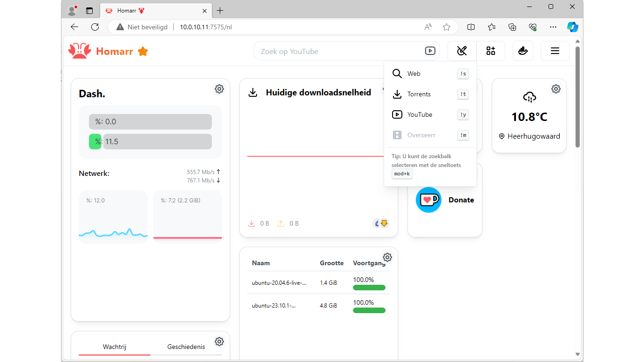Click the 767.1 Mb/s download speed
644x362 pixels.
pos(201,180)
